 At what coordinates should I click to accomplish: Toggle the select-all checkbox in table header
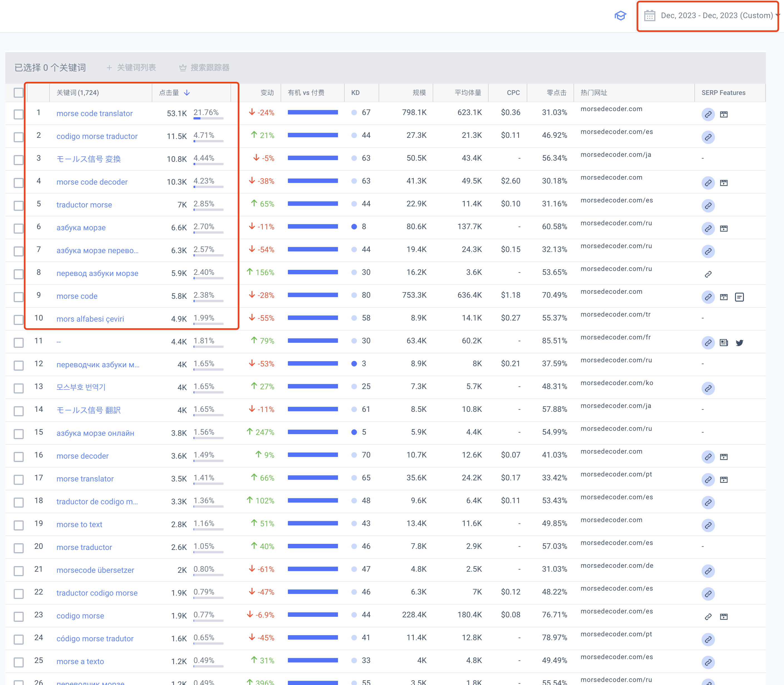(x=18, y=92)
